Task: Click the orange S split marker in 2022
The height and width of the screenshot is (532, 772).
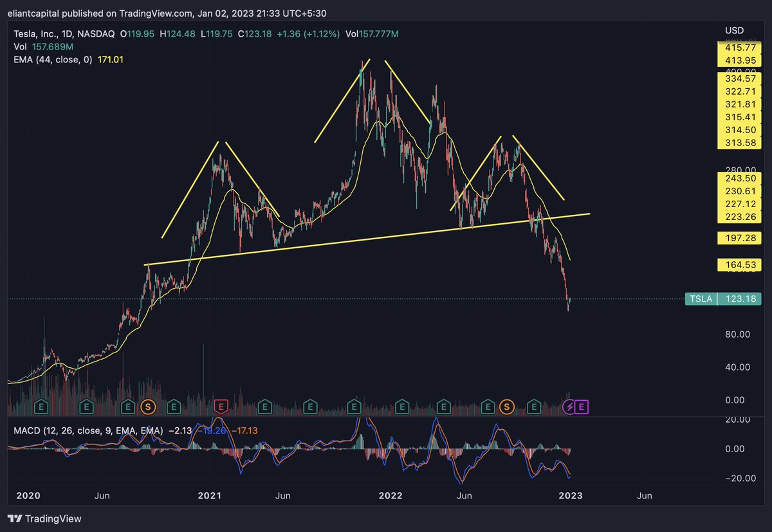Action: (507, 406)
